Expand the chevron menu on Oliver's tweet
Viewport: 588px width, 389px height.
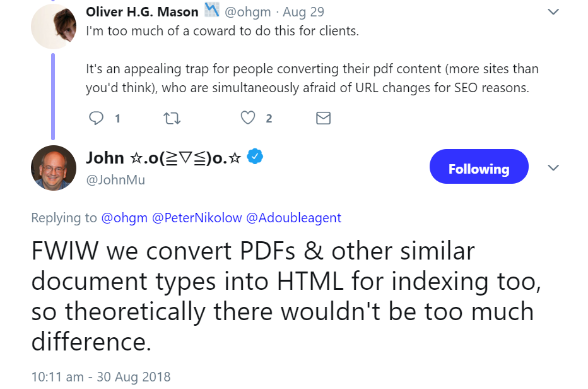(x=553, y=11)
